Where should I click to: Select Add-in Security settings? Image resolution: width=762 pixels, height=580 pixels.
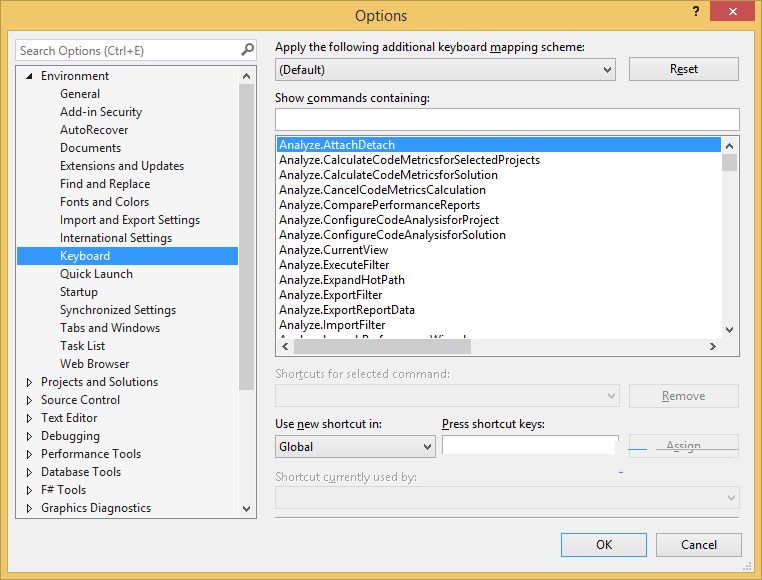(101, 112)
